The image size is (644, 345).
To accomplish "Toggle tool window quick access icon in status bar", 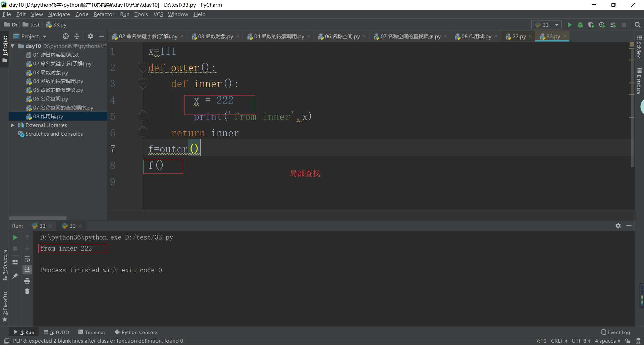I will [6, 341].
